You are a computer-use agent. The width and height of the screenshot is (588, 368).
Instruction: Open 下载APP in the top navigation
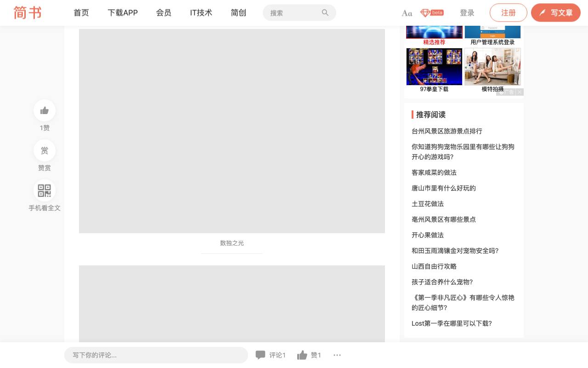click(x=123, y=13)
